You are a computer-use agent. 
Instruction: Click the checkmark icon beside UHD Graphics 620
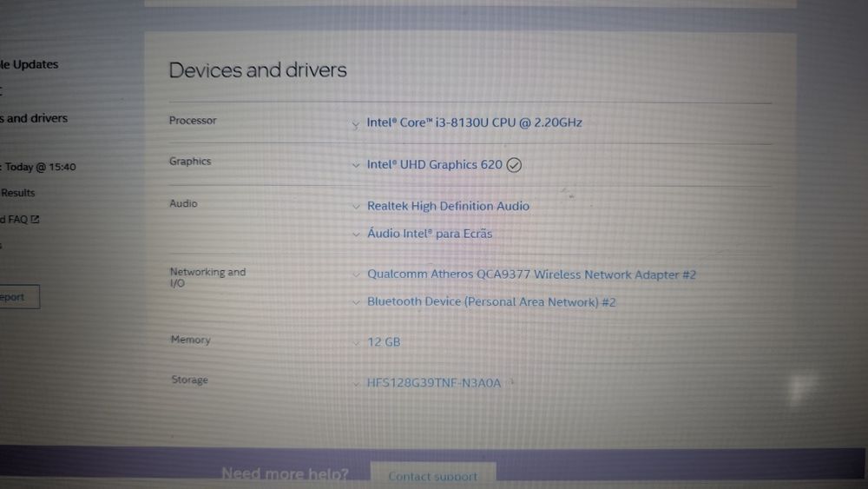(514, 165)
